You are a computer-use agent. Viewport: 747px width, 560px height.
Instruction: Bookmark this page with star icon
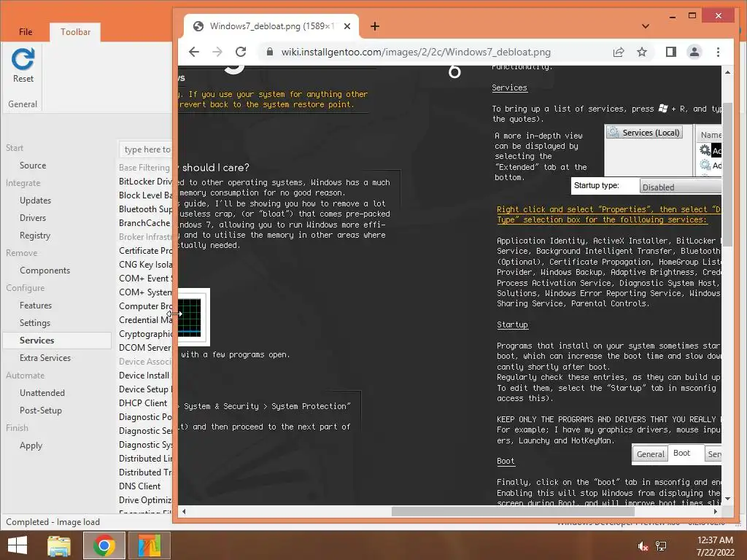tap(642, 52)
